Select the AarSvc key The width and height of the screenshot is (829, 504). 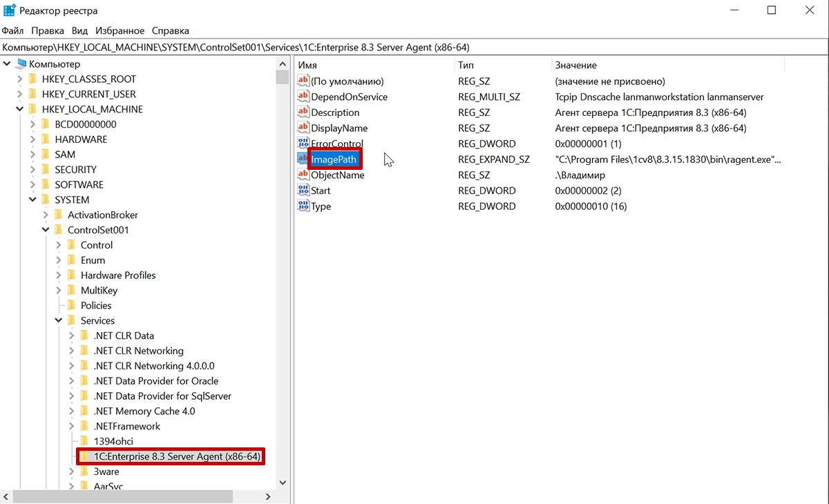coord(108,486)
